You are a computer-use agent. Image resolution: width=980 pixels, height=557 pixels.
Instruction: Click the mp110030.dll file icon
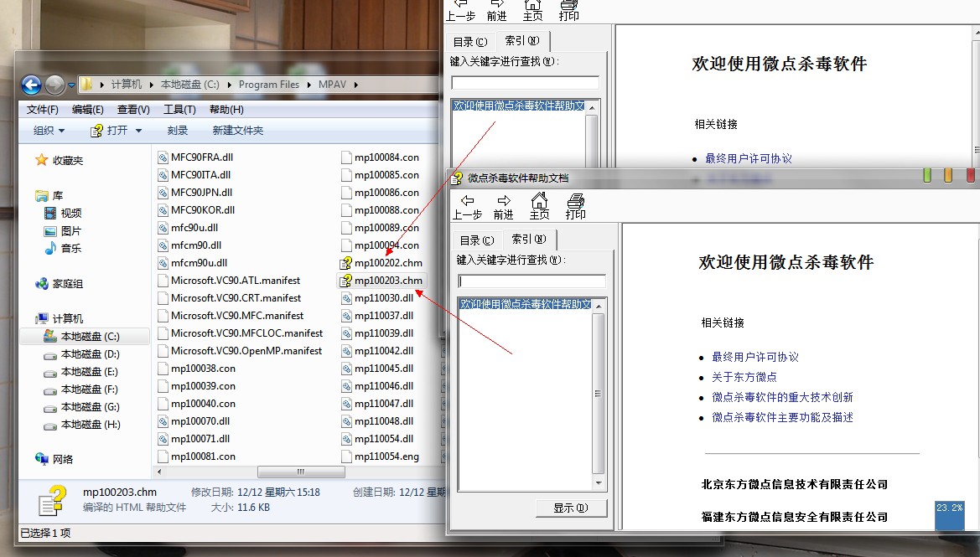346,298
